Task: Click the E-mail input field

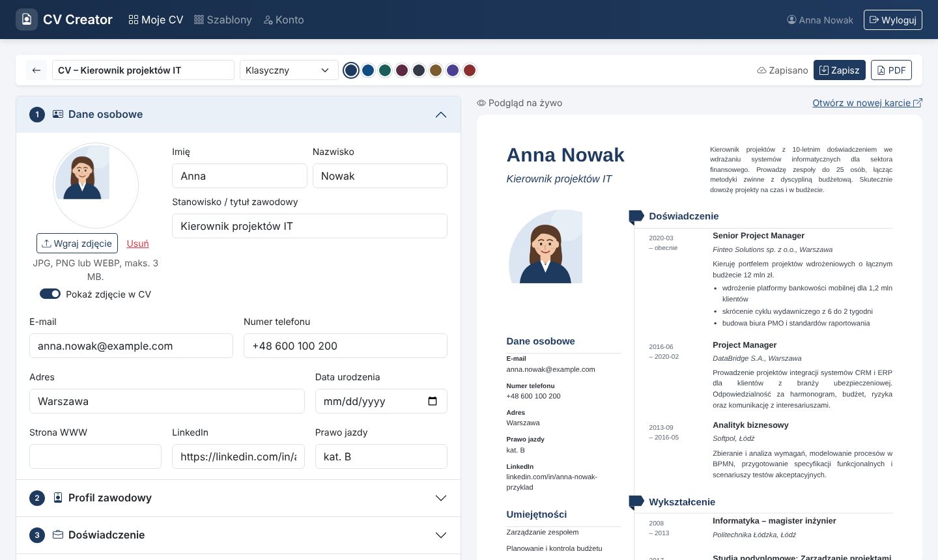Action: pos(131,346)
